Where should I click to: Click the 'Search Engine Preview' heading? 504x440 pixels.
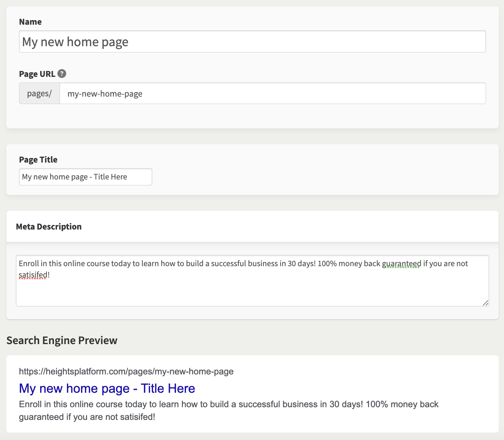pyautogui.click(x=62, y=340)
